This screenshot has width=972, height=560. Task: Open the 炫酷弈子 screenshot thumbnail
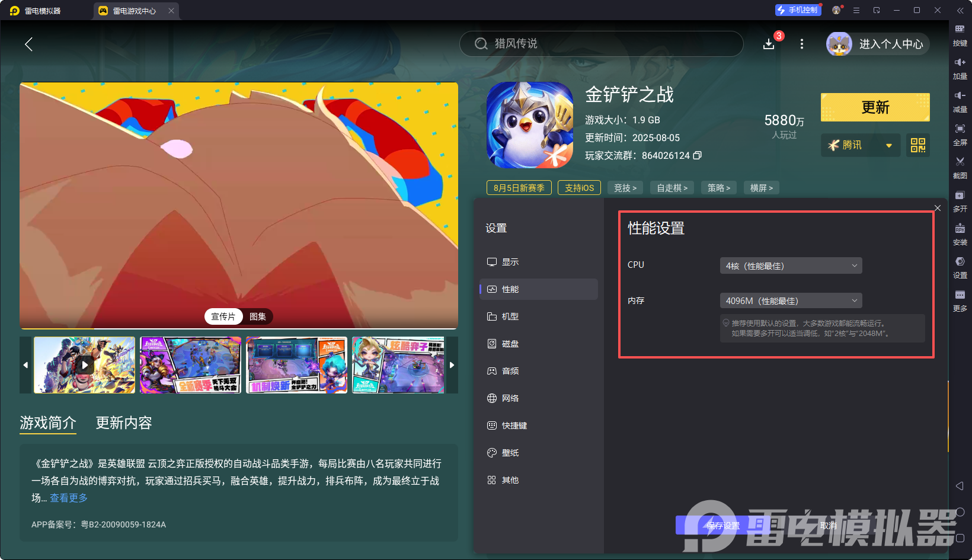pos(398,365)
